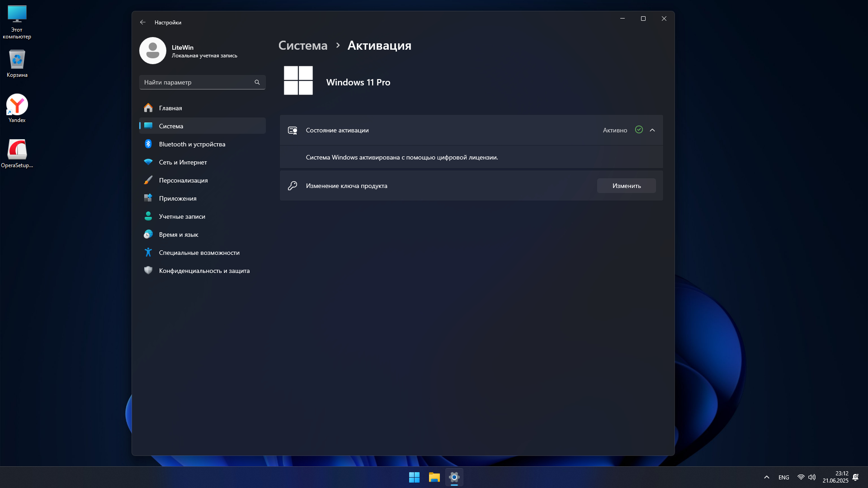Click the LiteWin account avatar
Screen dimensions: 868x488
(153, 51)
